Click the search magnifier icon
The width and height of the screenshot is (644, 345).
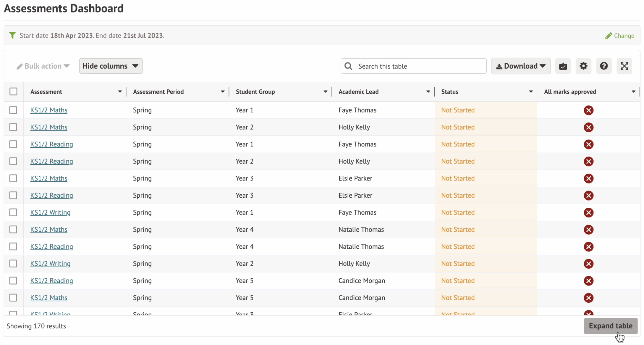pyautogui.click(x=348, y=66)
